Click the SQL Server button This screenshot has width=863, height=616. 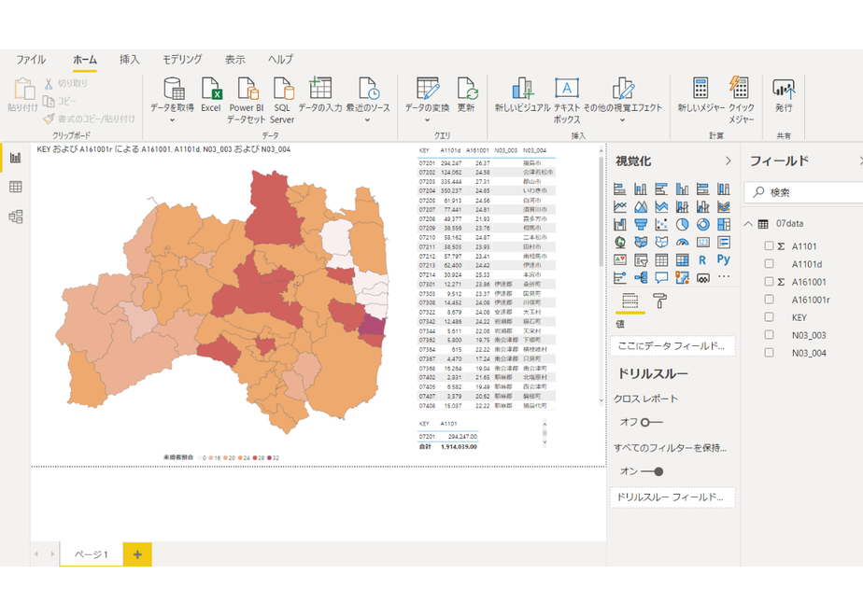tap(282, 100)
